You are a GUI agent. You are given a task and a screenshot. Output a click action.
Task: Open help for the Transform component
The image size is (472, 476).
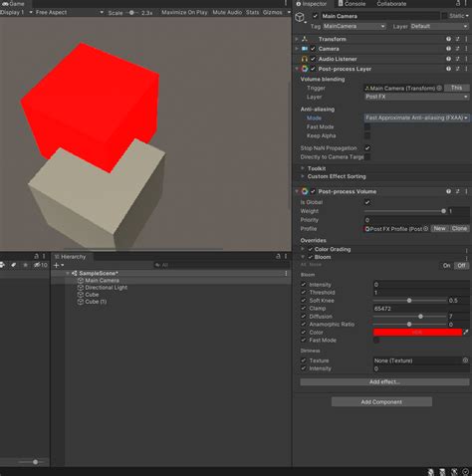[x=448, y=39]
